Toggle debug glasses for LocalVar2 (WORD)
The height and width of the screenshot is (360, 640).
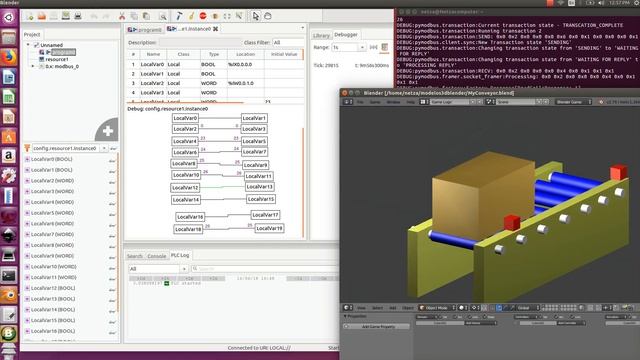[112, 181]
